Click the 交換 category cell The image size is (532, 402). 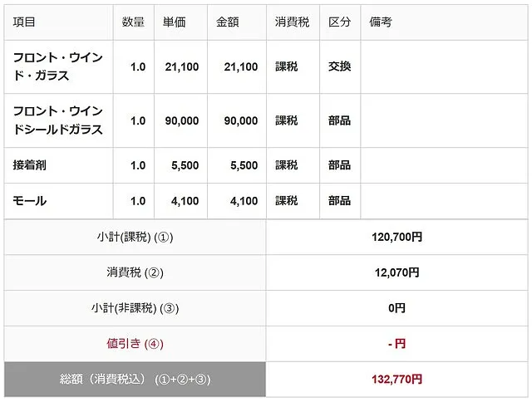click(x=339, y=66)
